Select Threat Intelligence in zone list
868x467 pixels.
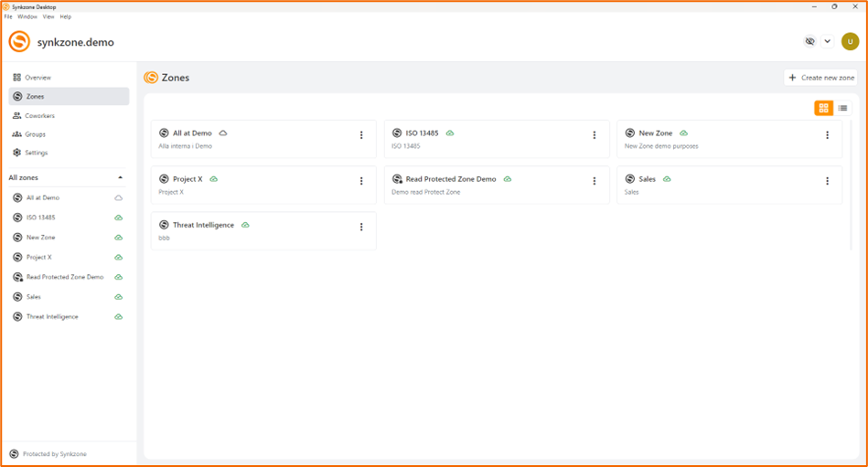[52, 317]
